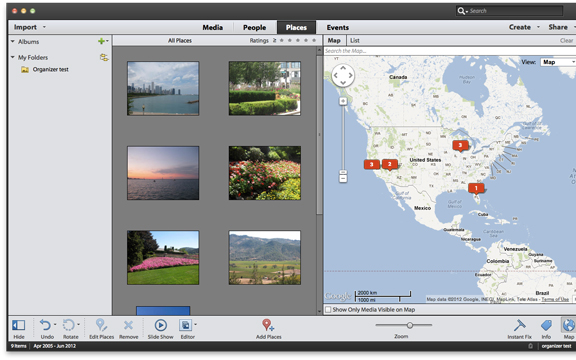Open the Import dropdown arrow
Viewport: 576px width, 360px height.
[44, 27]
